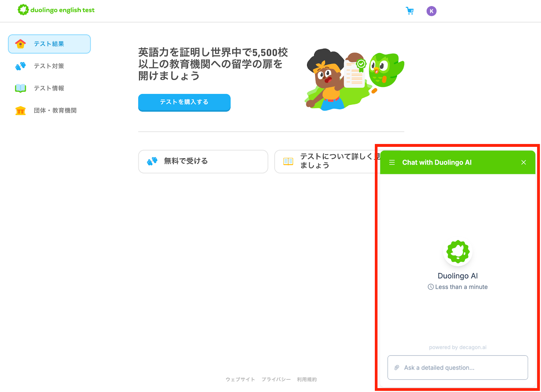Click the Ask a detailed question field
Viewport: 541px width, 392px height.
(x=457, y=368)
